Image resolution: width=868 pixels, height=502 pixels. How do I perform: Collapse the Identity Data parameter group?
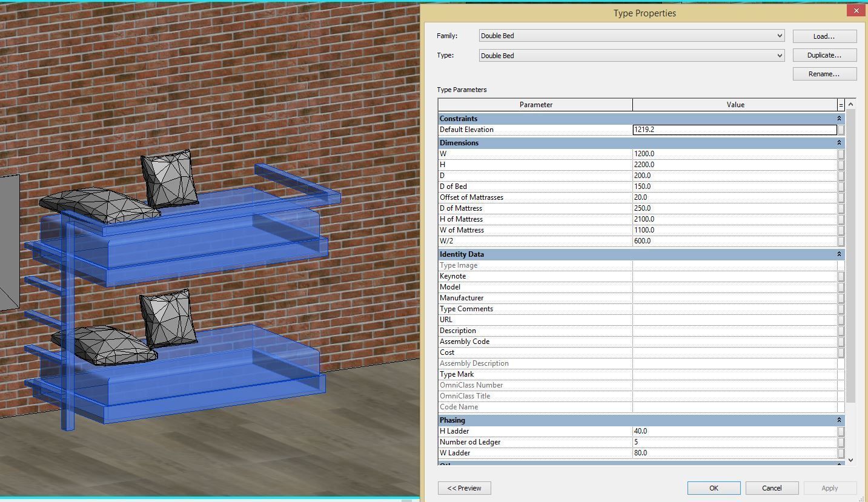click(839, 254)
